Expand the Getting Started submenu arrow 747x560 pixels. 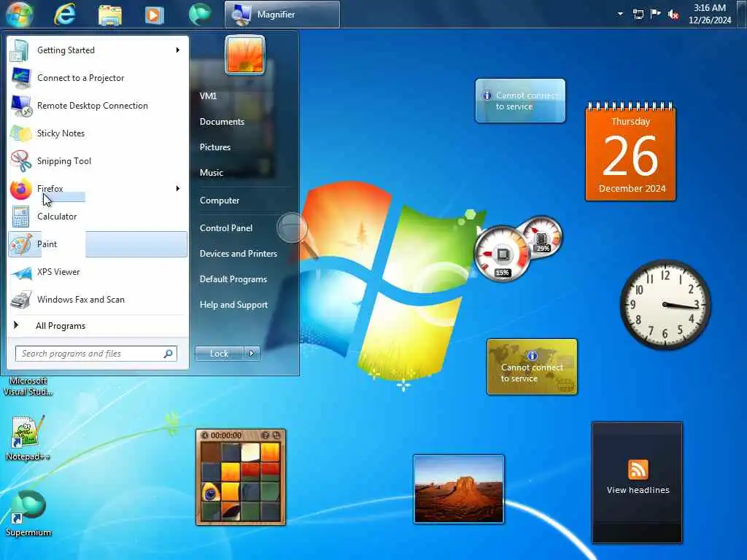(178, 50)
